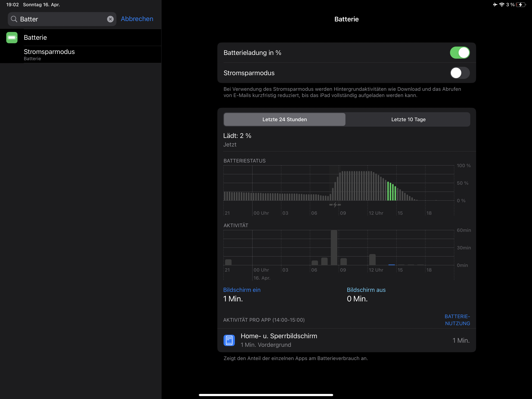The image size is (532, 399).
Task: Select the Letzte 24 Stunden tab
Action: [x=284, y=119]
